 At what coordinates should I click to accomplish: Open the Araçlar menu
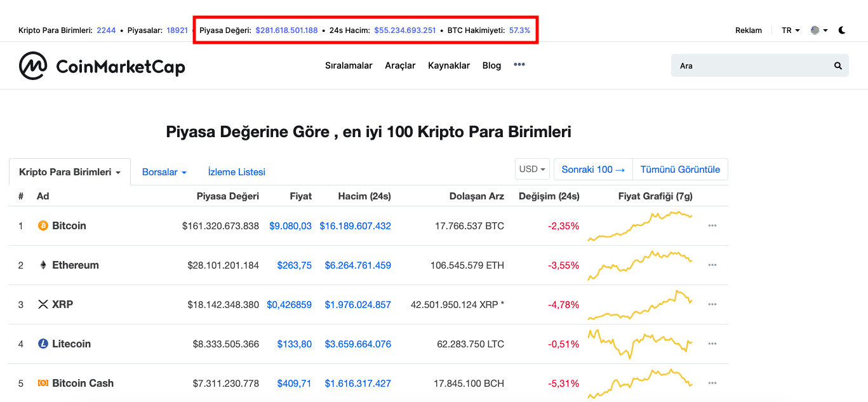point(400,65)
